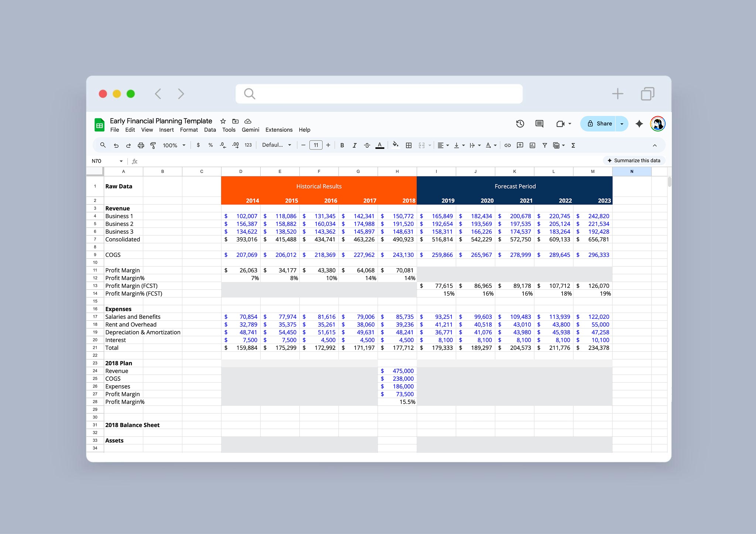This screenshot has height=534, width=756.
Task: Insert a link using the toolbar icon
Action: (508, 145)
